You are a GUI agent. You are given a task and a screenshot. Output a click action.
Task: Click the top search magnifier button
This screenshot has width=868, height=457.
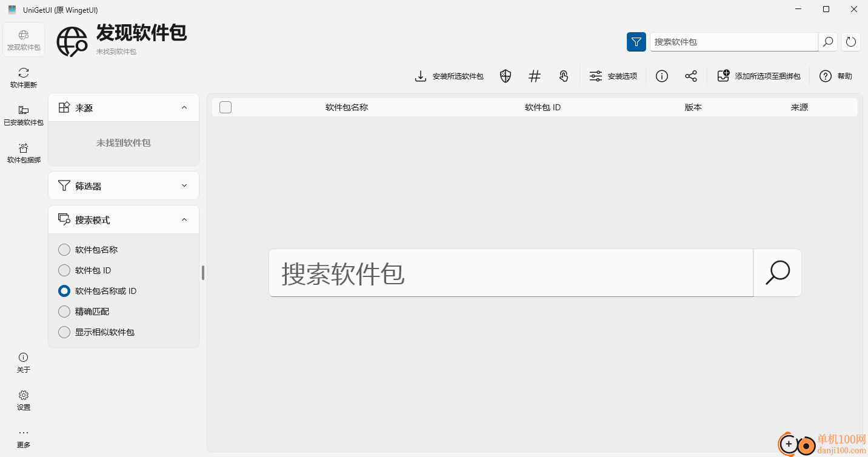pyautogui.click(x=828, y=42)
